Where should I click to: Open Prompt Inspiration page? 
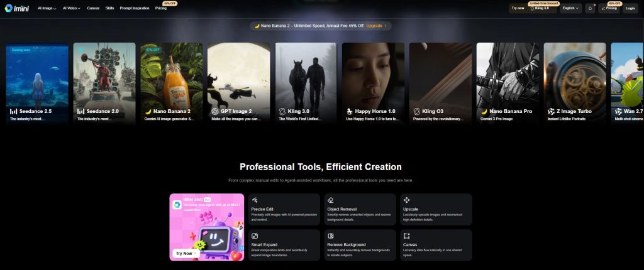pyautogui.click(x=135, y=8)
